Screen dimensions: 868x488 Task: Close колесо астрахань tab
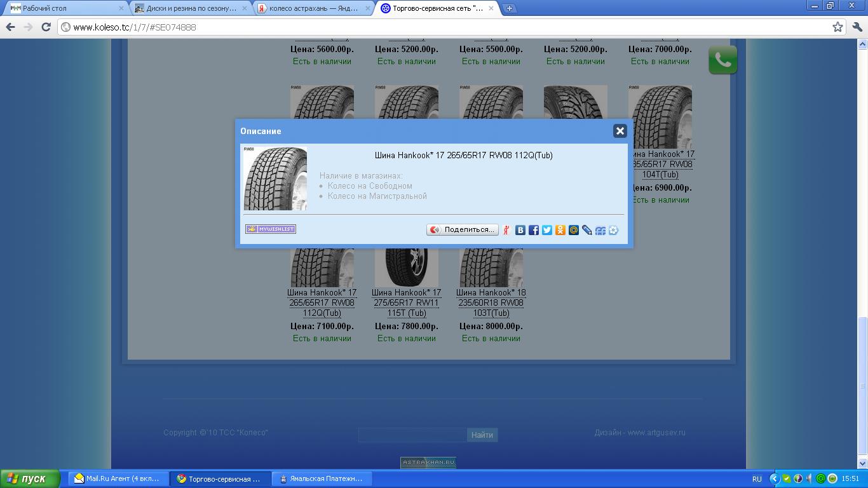click(x=367, y=8)
